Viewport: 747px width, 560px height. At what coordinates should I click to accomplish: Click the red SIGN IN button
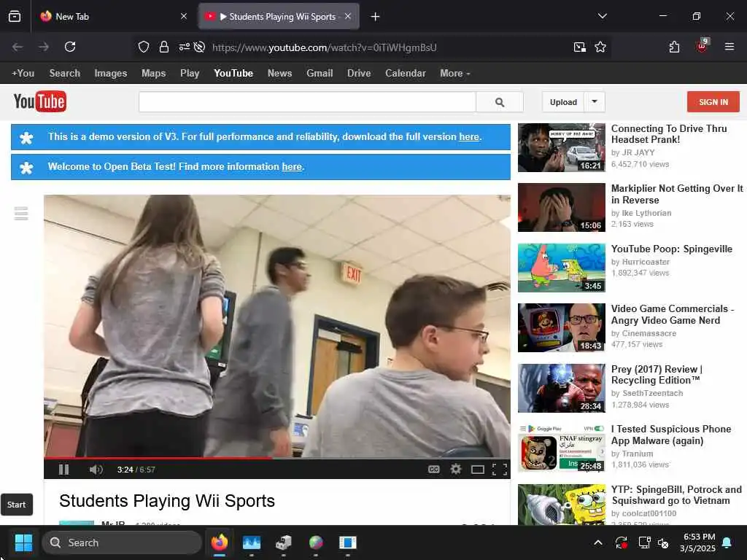[713, 102]
